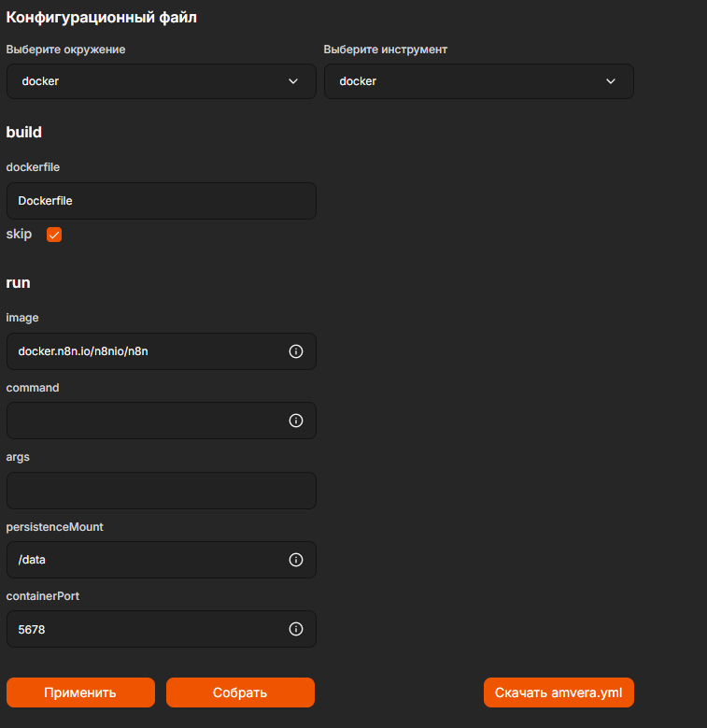The width and height of the screenshot is (707, 728).
Task: Open info icon for persistenceMount field
Action: [x=296, y=560]
